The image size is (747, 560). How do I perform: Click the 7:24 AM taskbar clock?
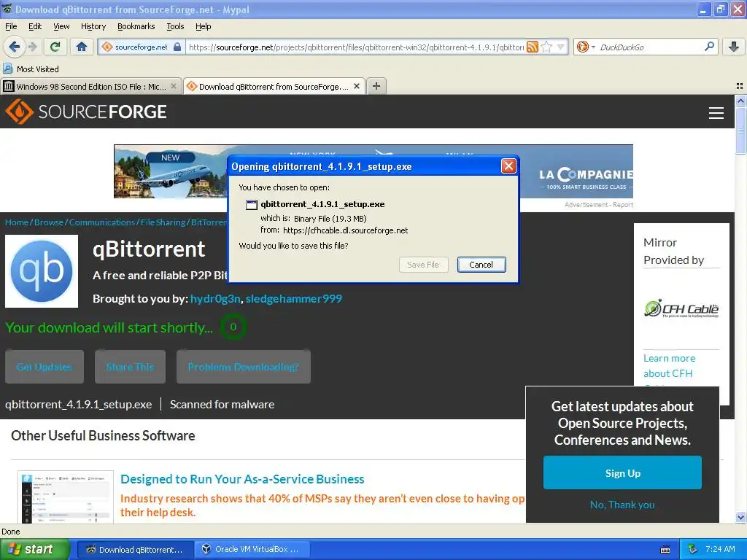(x=720, y=549)
